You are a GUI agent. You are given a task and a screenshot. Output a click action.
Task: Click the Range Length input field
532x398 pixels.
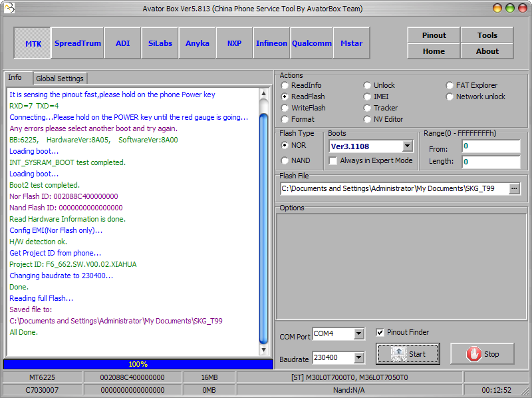pos(491,162)
